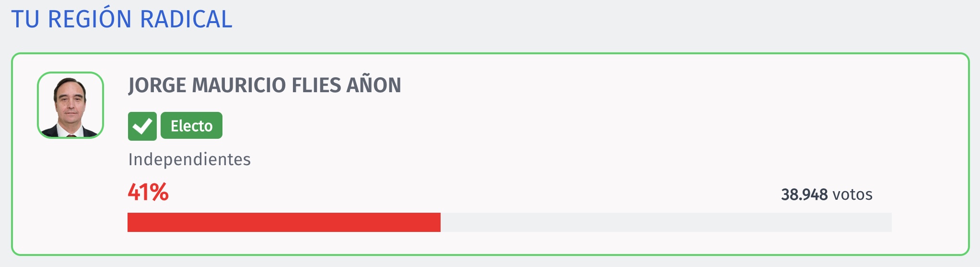Viewport: 980px width, 267px height.
Task: Click the TU REGIÓN RADICAL heading
Action: click(122, 19)
